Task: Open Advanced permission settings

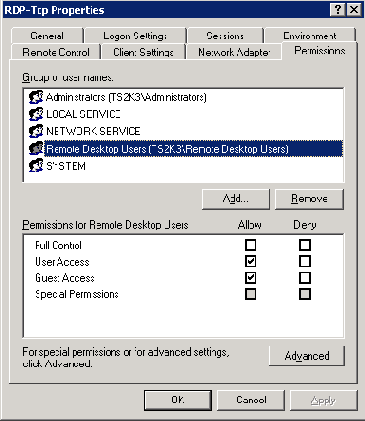Action: click(307, 356)
